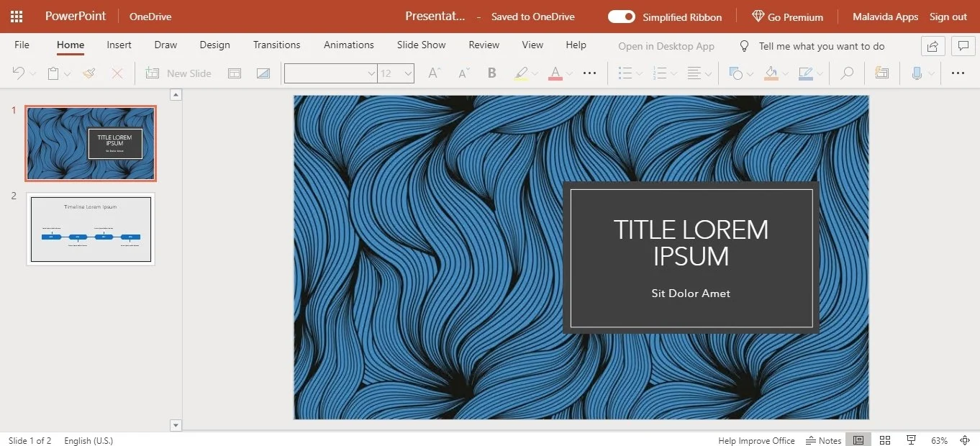980x446 pixels.
Task: Apply bold formatting with B icon
Action: coord(492,73)
